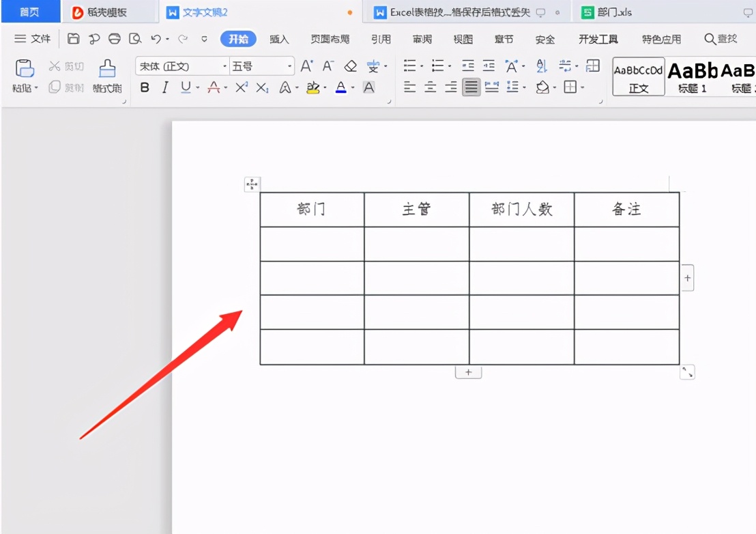Open Print Preview from the quick access toolbar
The width and height of the screenshot is (756, 534).
[x=136, y=39]
